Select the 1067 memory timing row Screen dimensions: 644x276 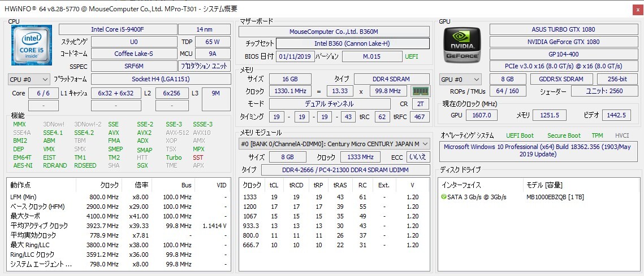[x=334, y=216]
